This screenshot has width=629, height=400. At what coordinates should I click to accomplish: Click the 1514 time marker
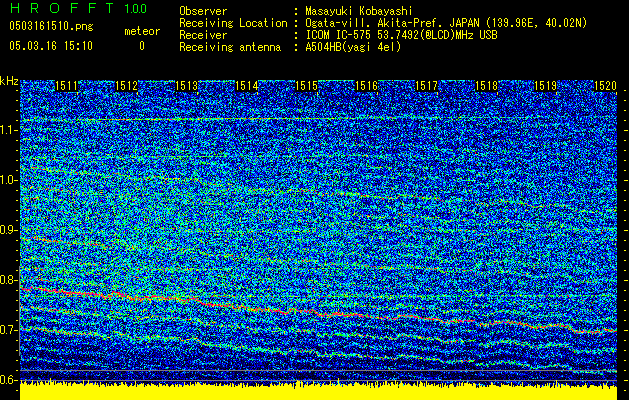[246, 86]
